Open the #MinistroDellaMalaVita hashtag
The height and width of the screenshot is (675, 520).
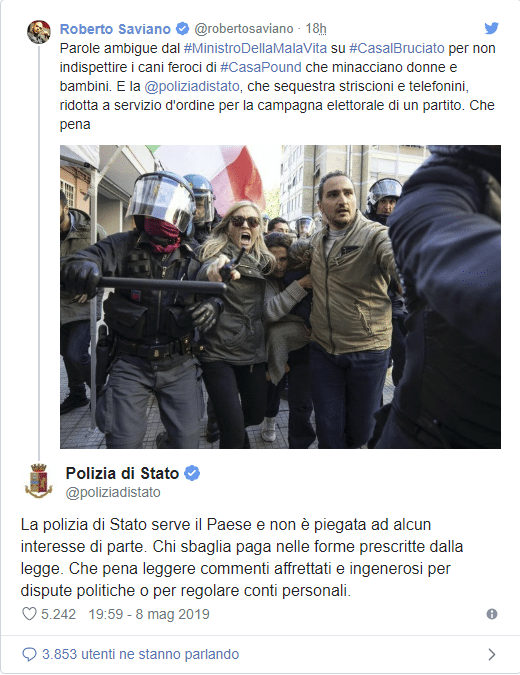click(255, 48)
